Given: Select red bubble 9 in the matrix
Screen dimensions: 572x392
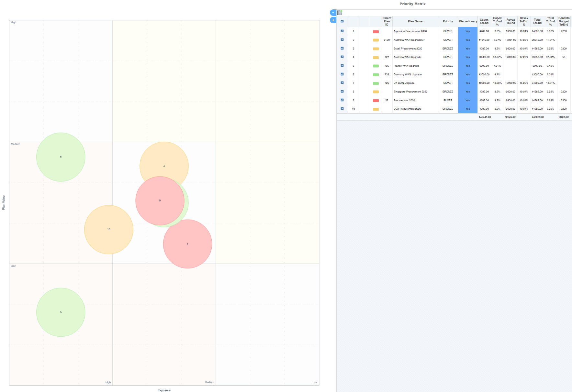Looking at the screenshot, I should pyautogui.click(x=160, y=201).
